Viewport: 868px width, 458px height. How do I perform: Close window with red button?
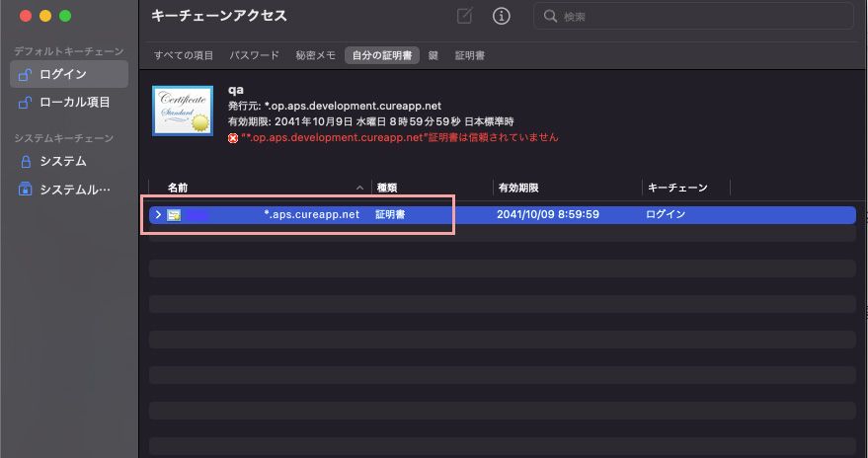tap(26, 16)
